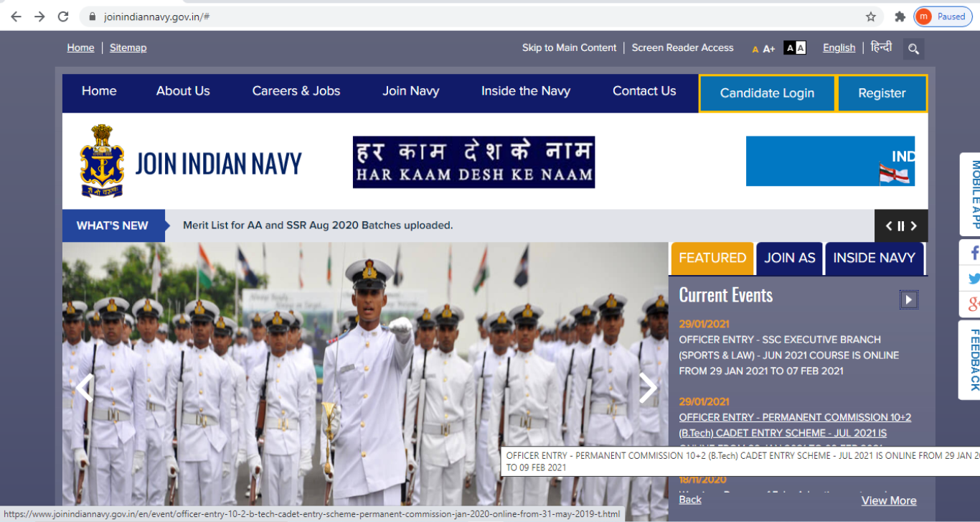The height and width of the screenshot is (522, 980).
Task: Pause the What's New ticker
Action: 901,225
